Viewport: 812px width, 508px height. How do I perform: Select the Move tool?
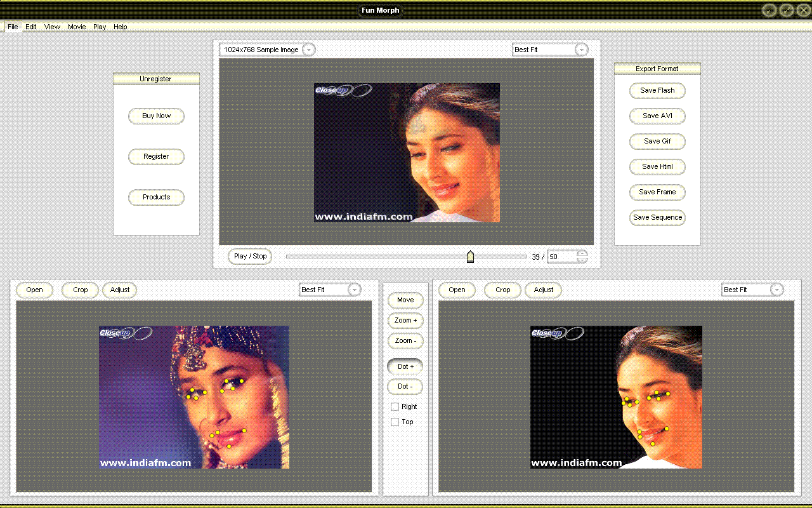pyautogui.click(x=405, y=300)
